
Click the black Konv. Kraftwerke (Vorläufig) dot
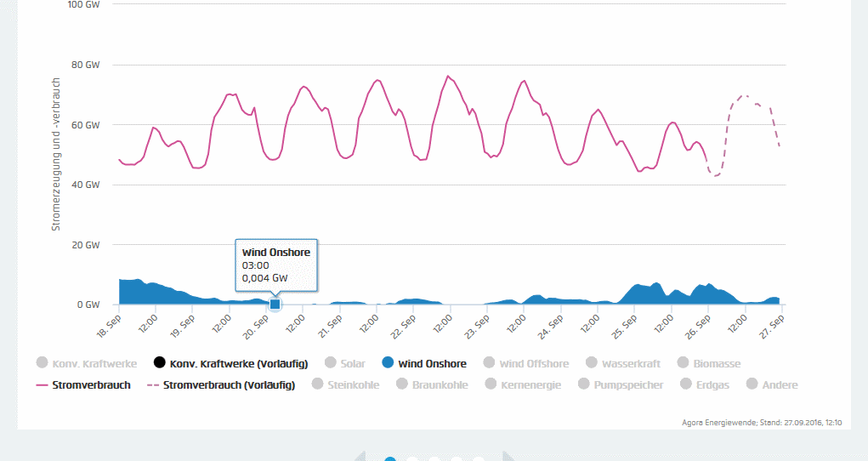tap(159, 363)
